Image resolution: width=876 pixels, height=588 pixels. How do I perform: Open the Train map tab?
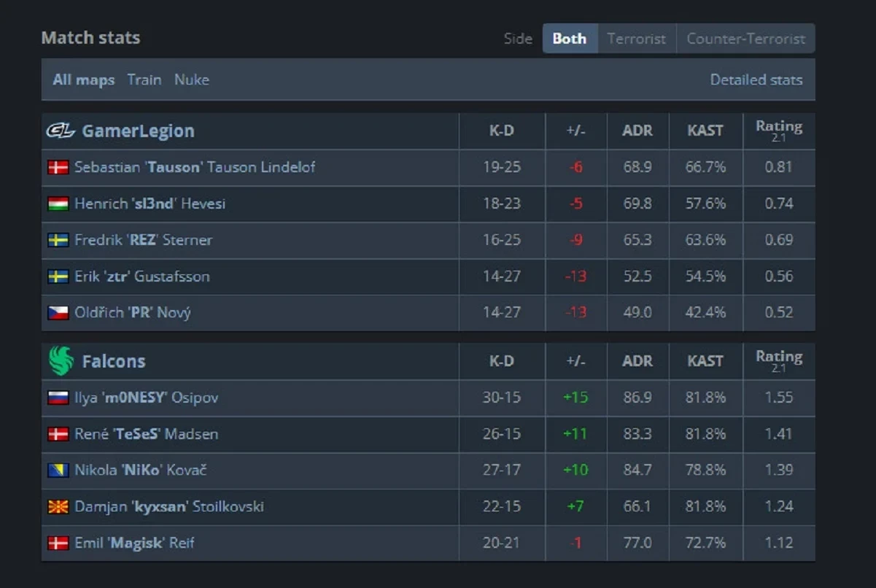point(144,80)
